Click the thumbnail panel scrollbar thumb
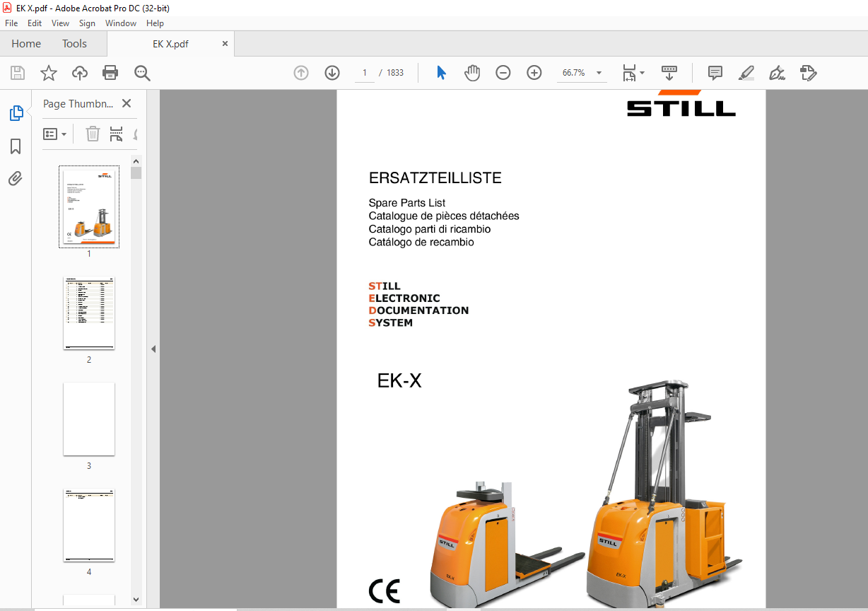Image resolution: width=868 pixels, height=611 pixels. tap(136, 173)
